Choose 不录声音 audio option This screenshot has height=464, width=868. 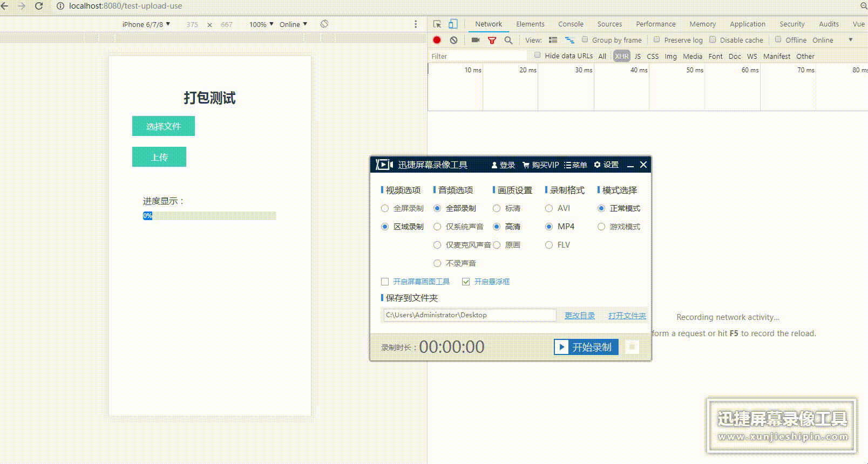455,263
